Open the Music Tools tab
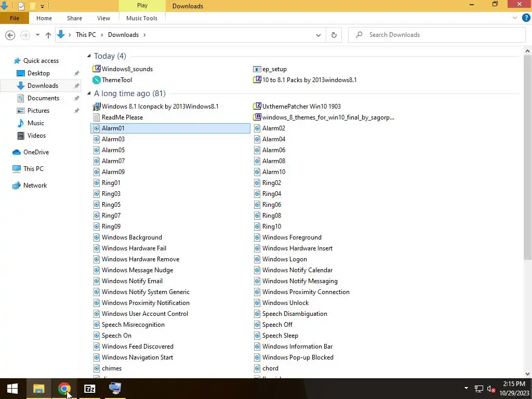 (142, 18)
